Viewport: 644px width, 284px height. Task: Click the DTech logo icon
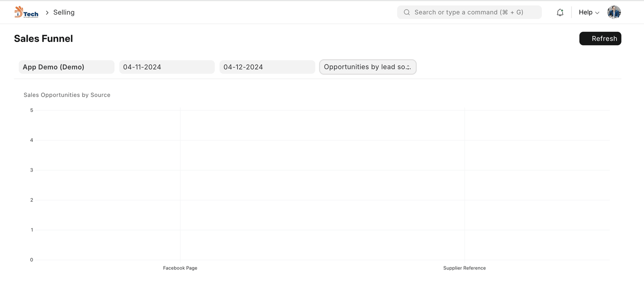[x=26, y=12]
